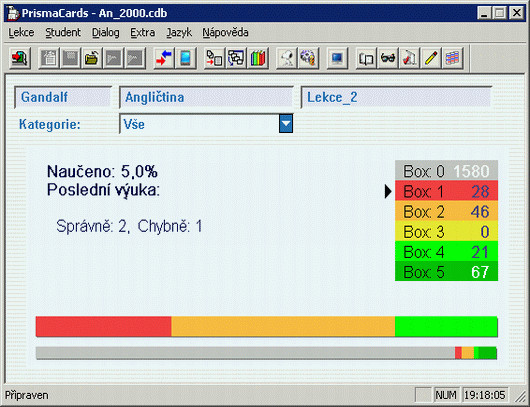Open the Jazyk menu
The height and width of the screenshot is (407, 530).
pos(179,32)
